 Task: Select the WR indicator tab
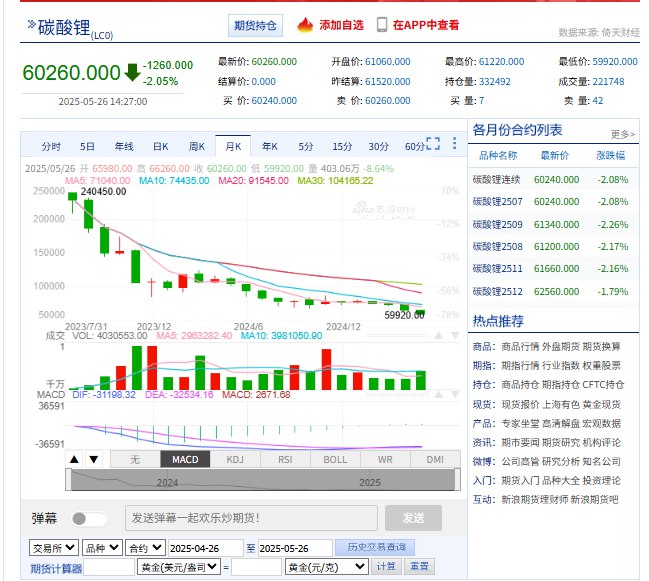click(385, 459)
